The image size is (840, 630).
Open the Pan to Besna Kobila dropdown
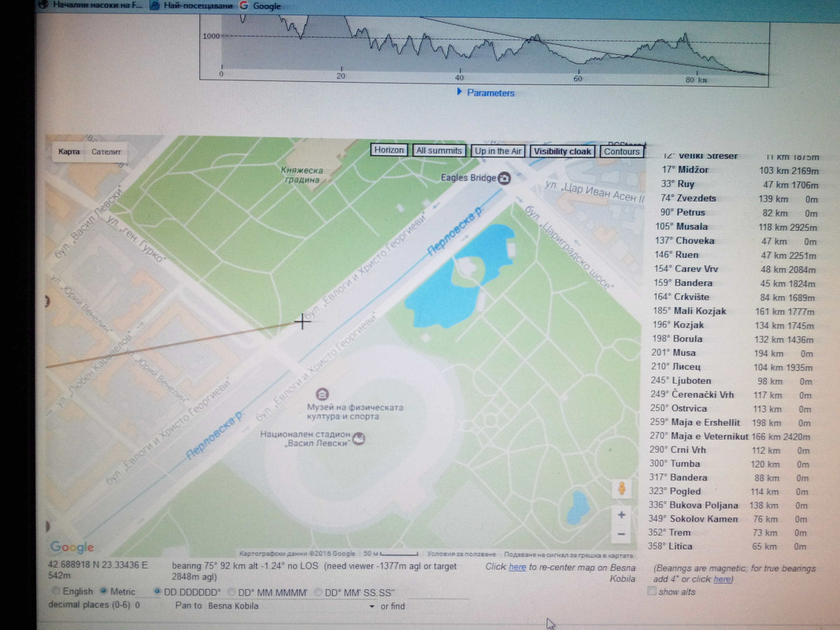291,606
